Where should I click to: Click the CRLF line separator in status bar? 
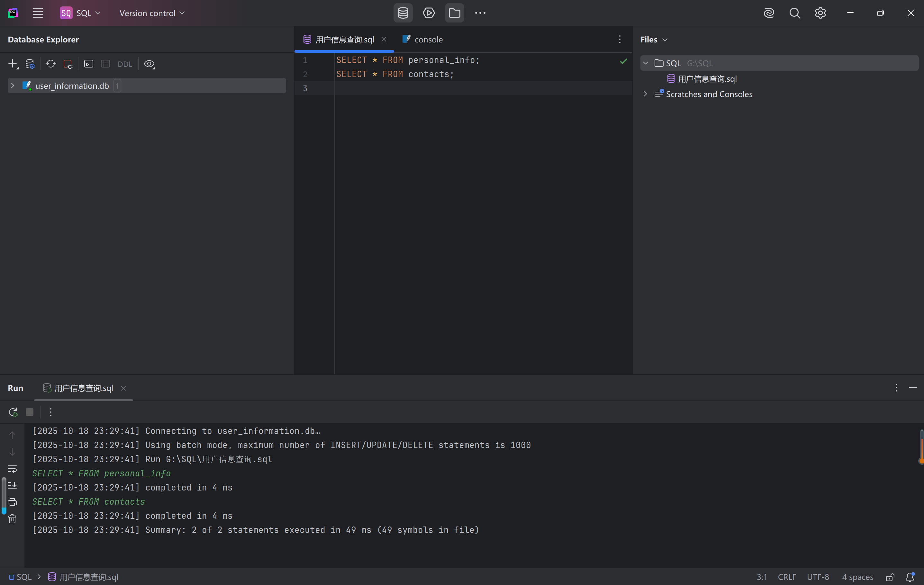[x=787, y=577]
